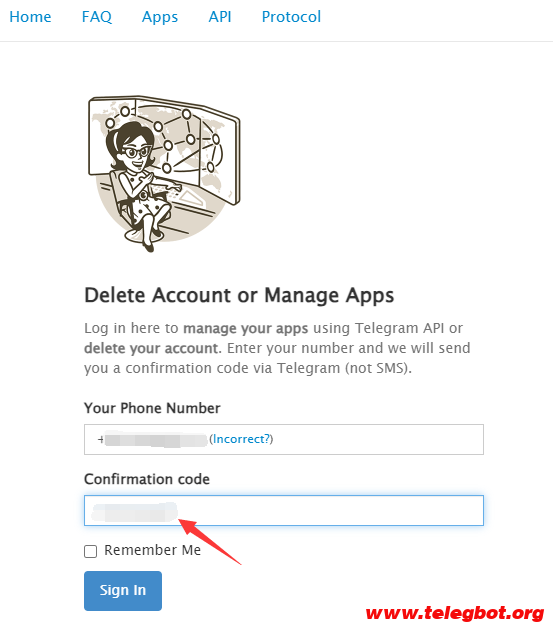Click the www.telegbot.org watermark
The height and width of the screenshot is (626, 553).
[x=455, y=613]
